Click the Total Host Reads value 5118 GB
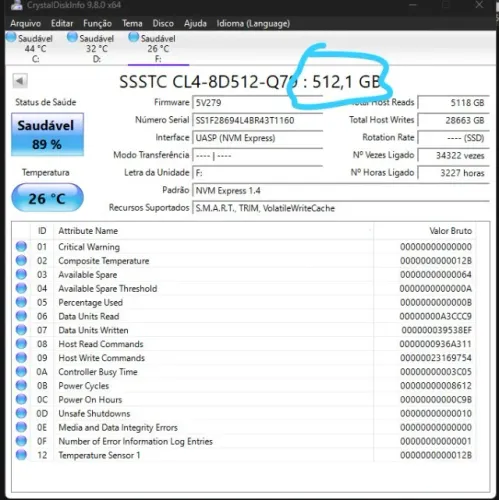 (x=454, y=103)
